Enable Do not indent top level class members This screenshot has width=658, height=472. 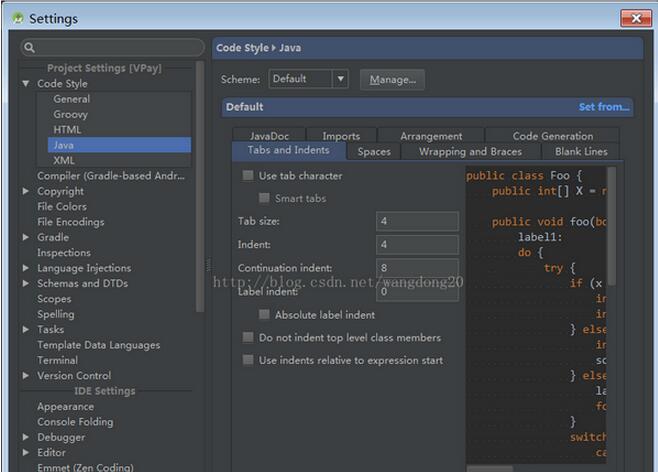(248, 337)
